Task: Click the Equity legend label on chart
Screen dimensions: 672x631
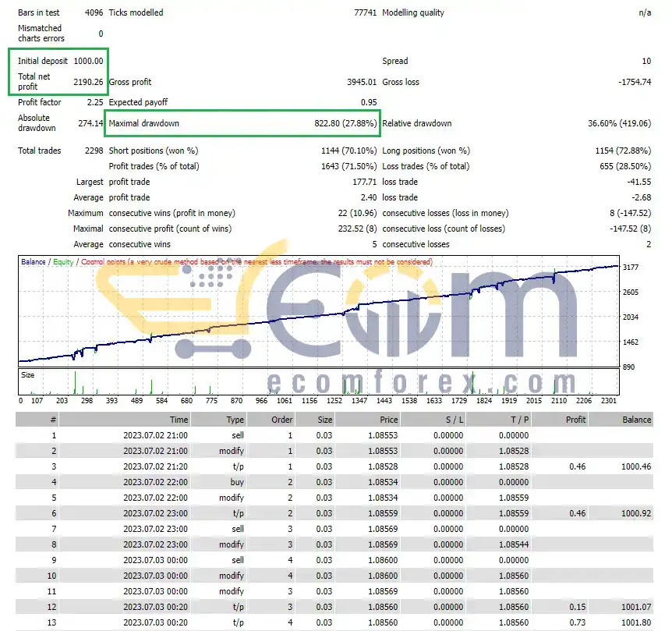Action: pyautogui.click(x=63, y=262)
